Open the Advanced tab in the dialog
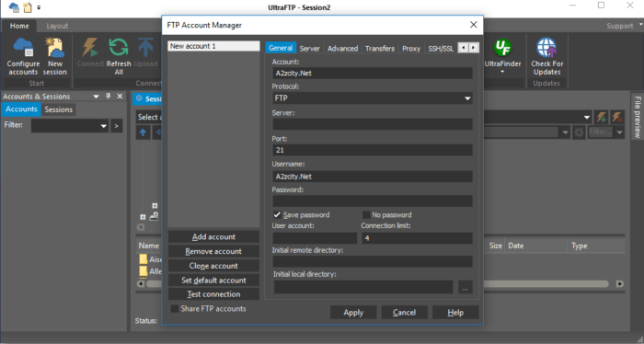This screenshot has height=344, width=644. pos(342,48)
